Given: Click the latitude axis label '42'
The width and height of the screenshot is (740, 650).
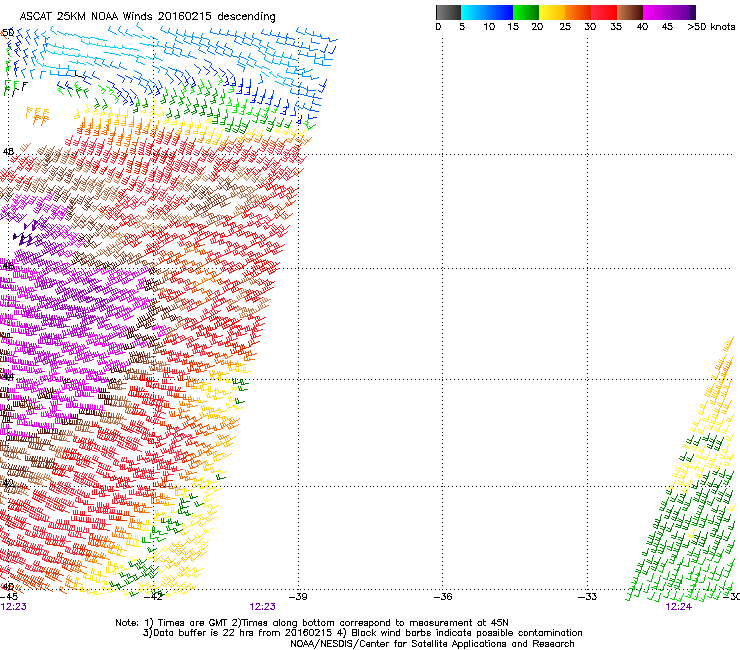Looking at the screenshot, I should point(8,483).
